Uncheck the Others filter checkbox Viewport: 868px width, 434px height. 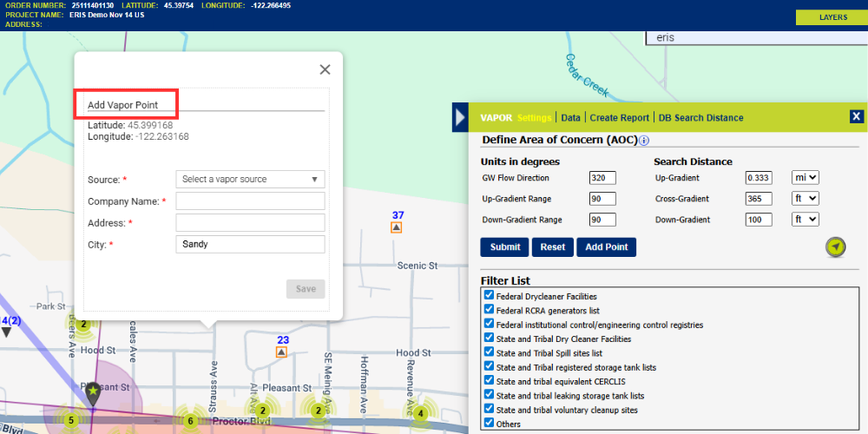pos(489,424)
